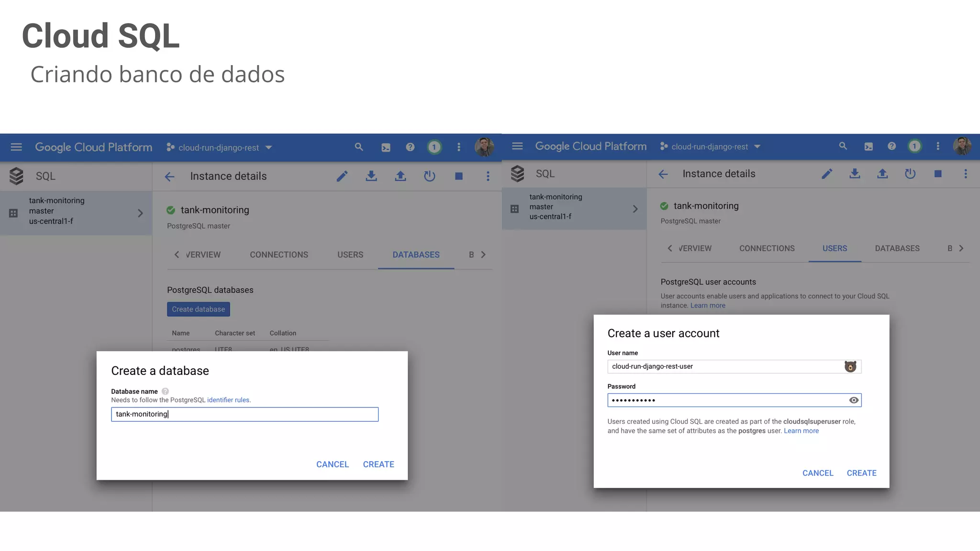Open Learn more link in user dialog
980x551 pixels.
(801, 431)
